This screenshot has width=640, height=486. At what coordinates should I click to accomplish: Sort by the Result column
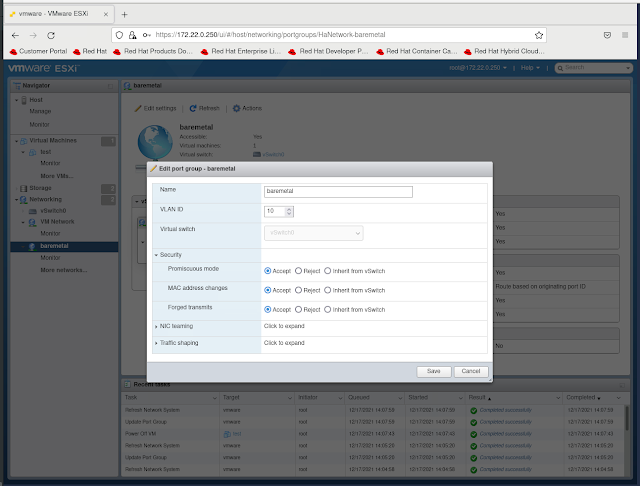[x=477, y=397]
